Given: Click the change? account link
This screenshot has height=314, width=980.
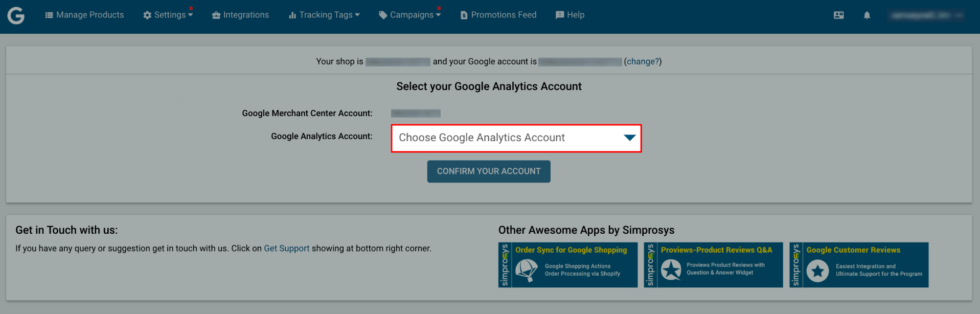Looking at the screenshot, I should pyautogui.click(x=643, y=61).
